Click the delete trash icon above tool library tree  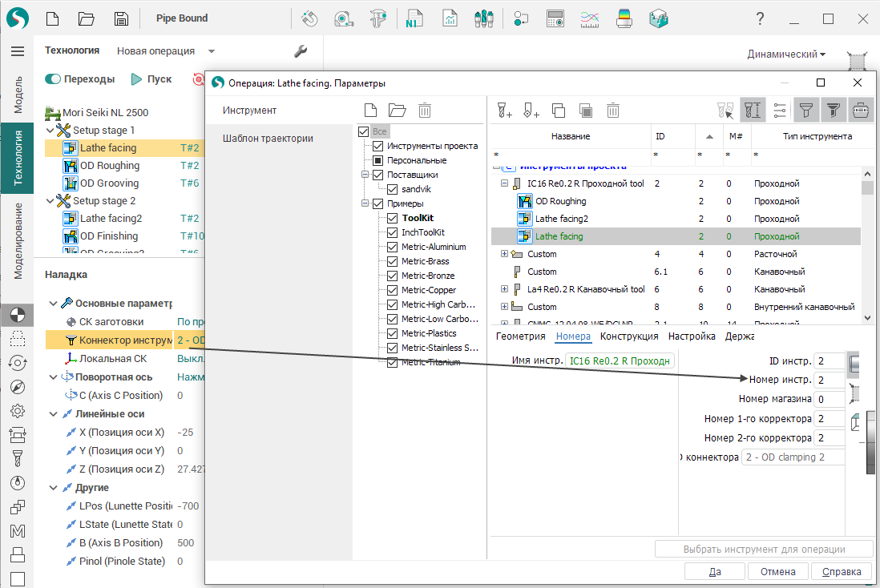pos(425,111)
